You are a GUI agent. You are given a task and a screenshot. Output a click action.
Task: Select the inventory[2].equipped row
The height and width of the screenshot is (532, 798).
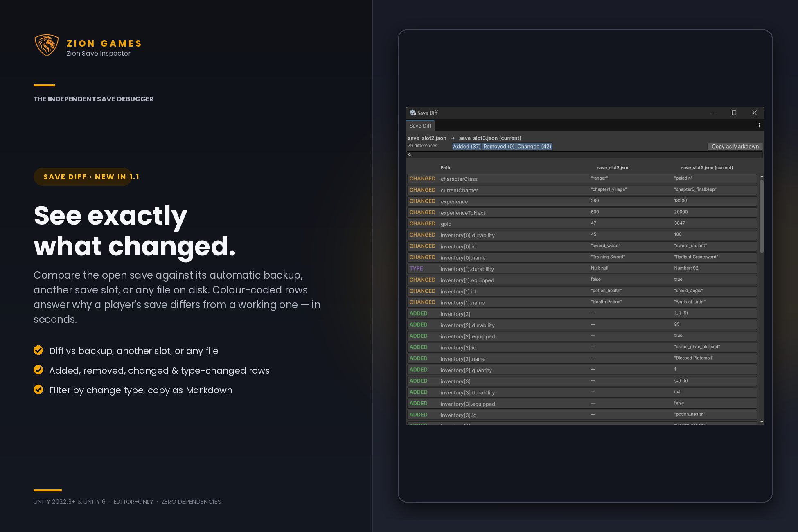coord(582,336)
